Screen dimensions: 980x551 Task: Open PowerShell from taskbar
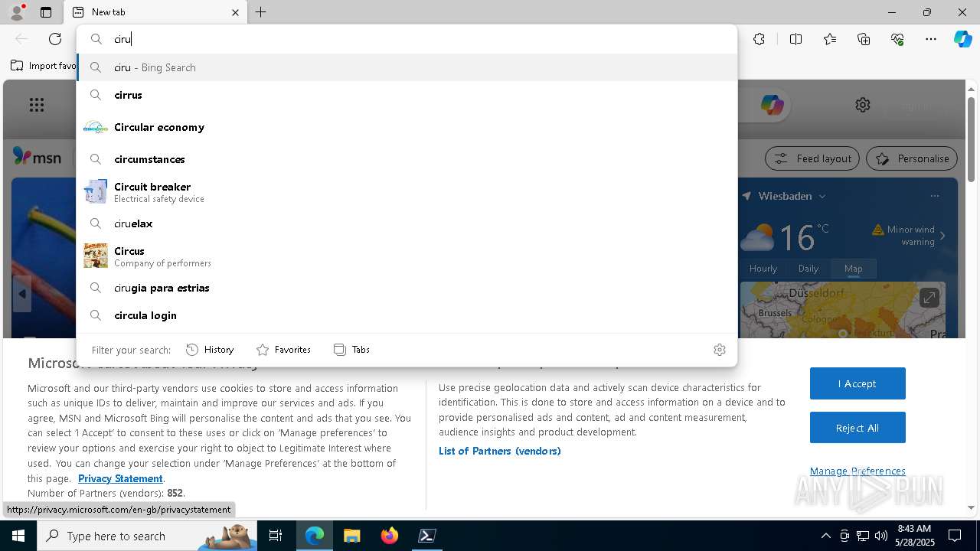pyautogui.click(x=427, y=536)
